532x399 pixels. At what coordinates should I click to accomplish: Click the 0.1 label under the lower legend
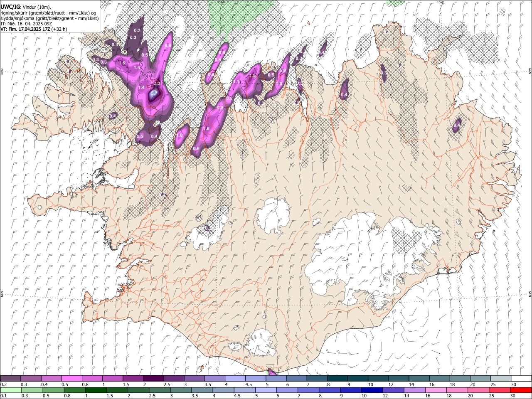[x=3, y=396]
